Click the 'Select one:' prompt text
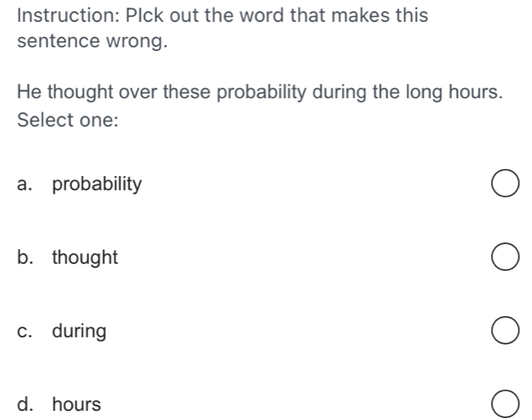532x420 pixels. (x=67, y=119)
